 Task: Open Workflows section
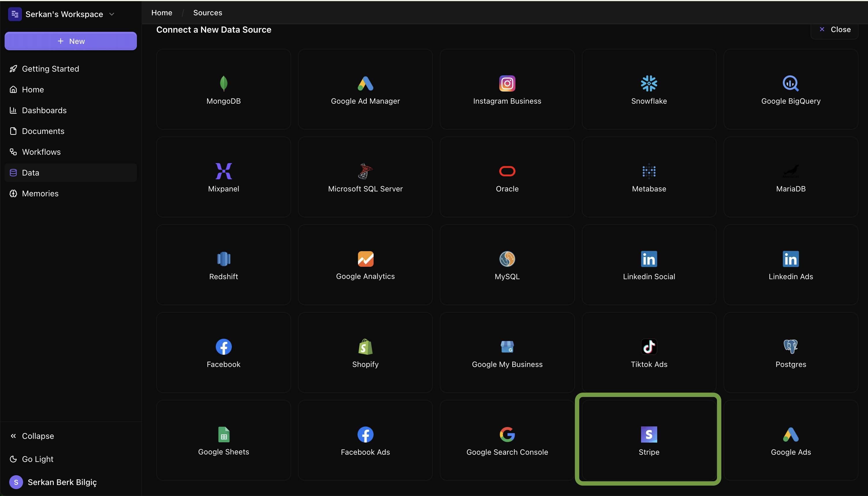70,152
